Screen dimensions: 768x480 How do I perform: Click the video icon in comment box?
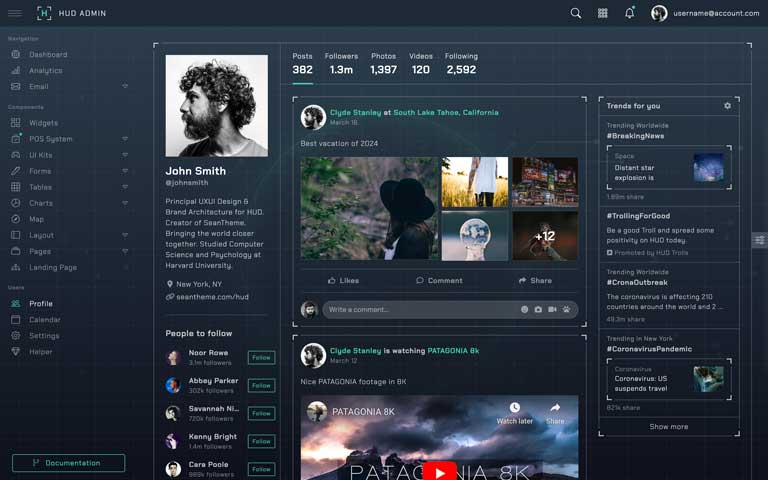click(552, 310)
